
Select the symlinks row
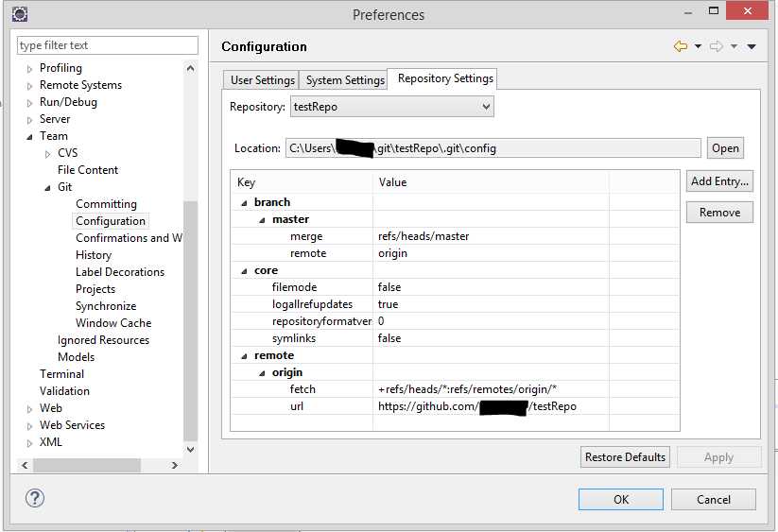(x=455, y=338)
